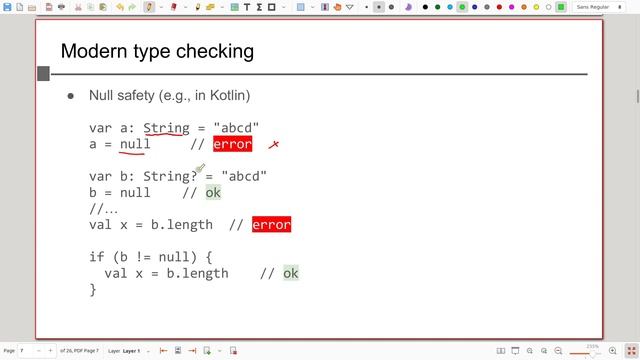Select the Eraser tool
640x360 pixels.
tap(174, 7)
